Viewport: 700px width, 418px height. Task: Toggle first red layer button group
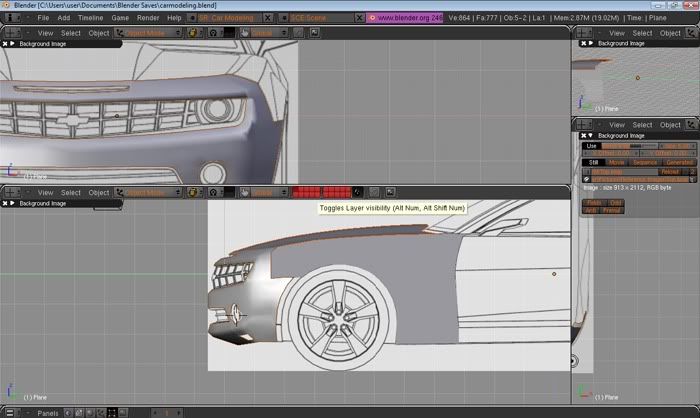[x=306, y=192]
